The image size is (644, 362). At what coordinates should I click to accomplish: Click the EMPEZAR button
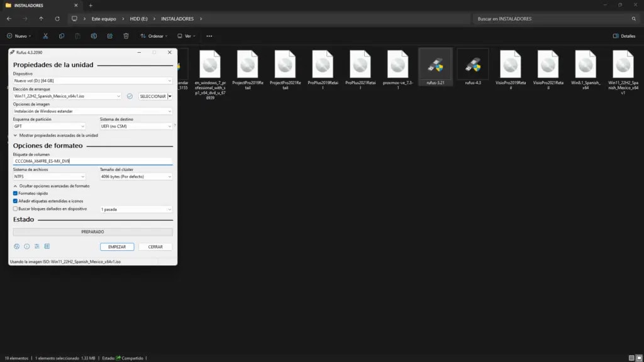117,246
